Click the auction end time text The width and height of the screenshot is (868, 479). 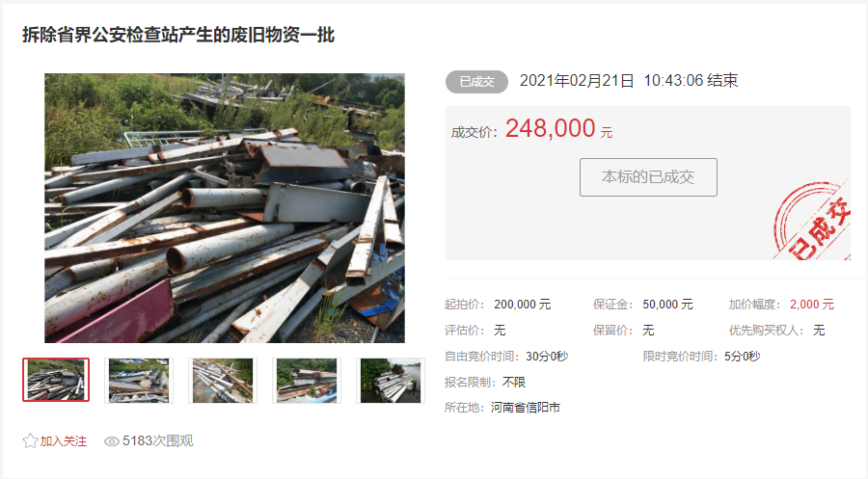tap(629, 81)
